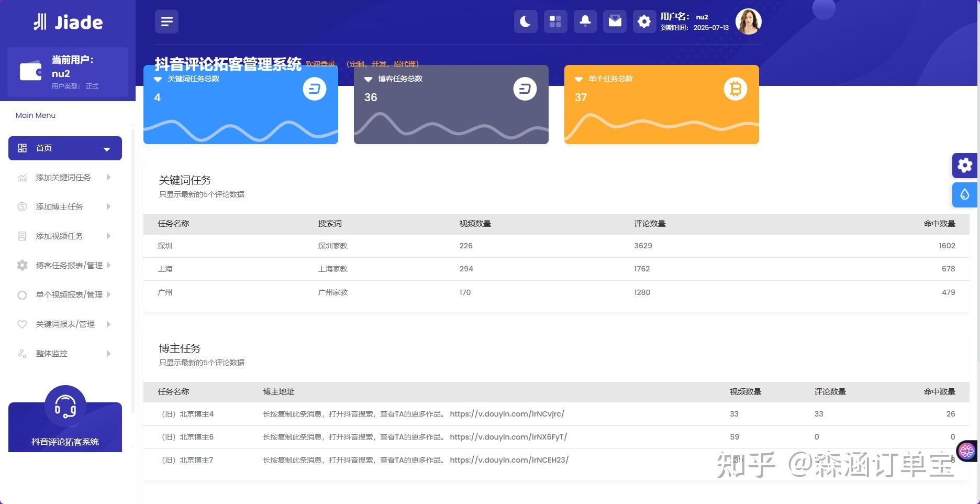
Task: Click chart icon beside 添加关键词任务
Action: [x=22, y=178]
